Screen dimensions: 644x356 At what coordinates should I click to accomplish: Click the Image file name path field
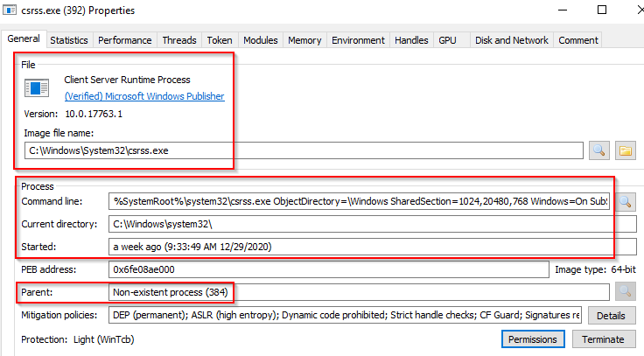(x=303, y=150)
